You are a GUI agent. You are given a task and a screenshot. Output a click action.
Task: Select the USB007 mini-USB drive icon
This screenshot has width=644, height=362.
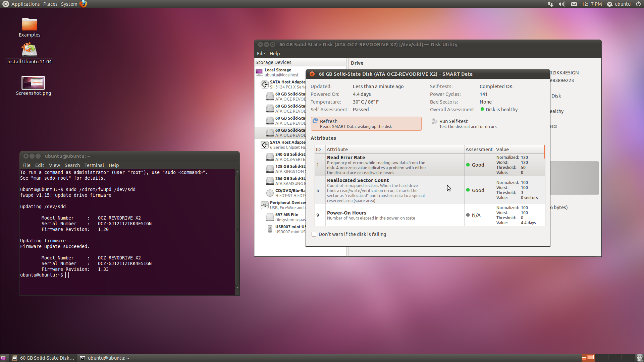point(270,229)
